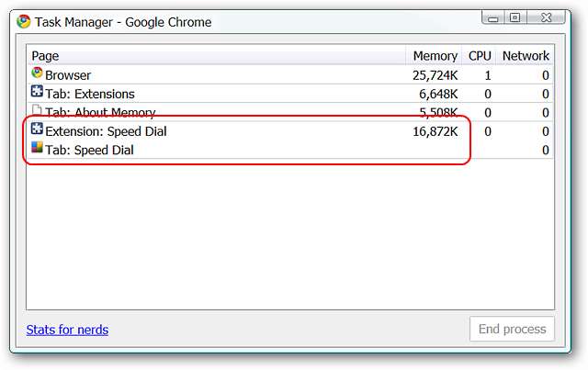Click the Chrome icon beside the Browser row

coord(37,74)
